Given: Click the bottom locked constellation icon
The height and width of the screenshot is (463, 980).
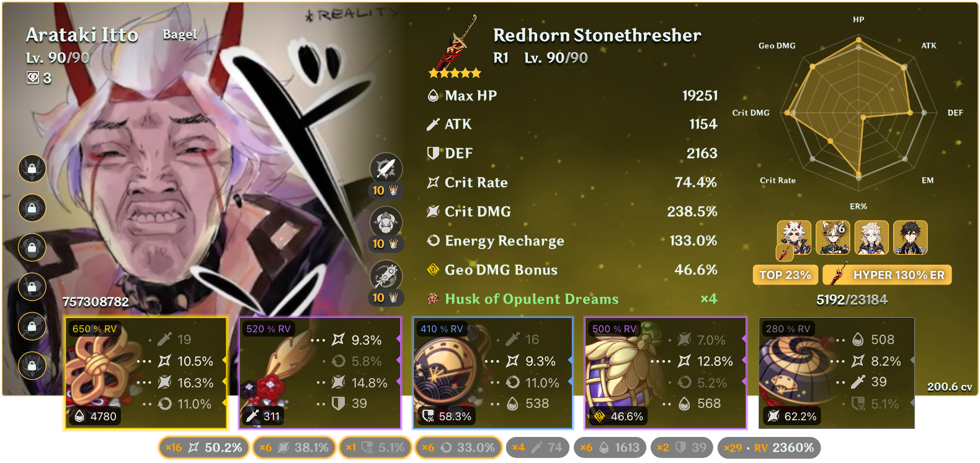Looking at the screenshot, I should pyautogui.click(x=32, y=365).
